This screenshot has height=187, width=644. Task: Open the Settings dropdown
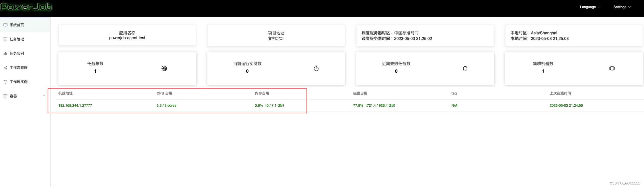pos(622,7)
